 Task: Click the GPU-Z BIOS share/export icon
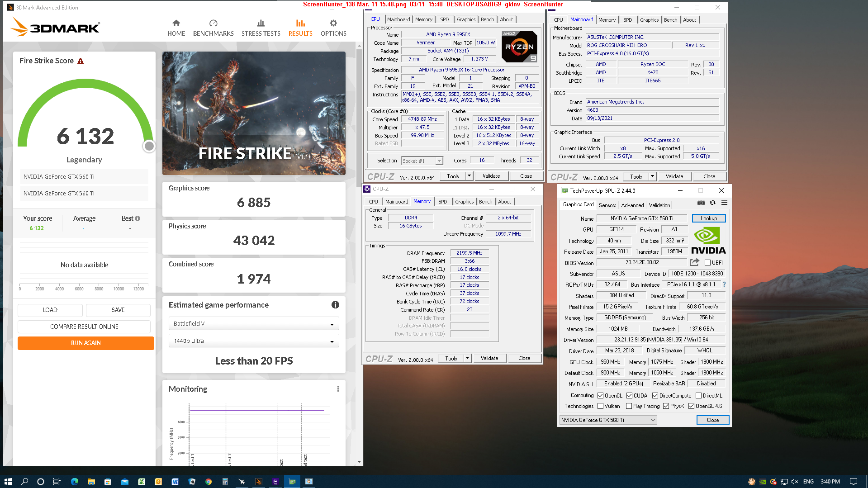click(694, 262)
